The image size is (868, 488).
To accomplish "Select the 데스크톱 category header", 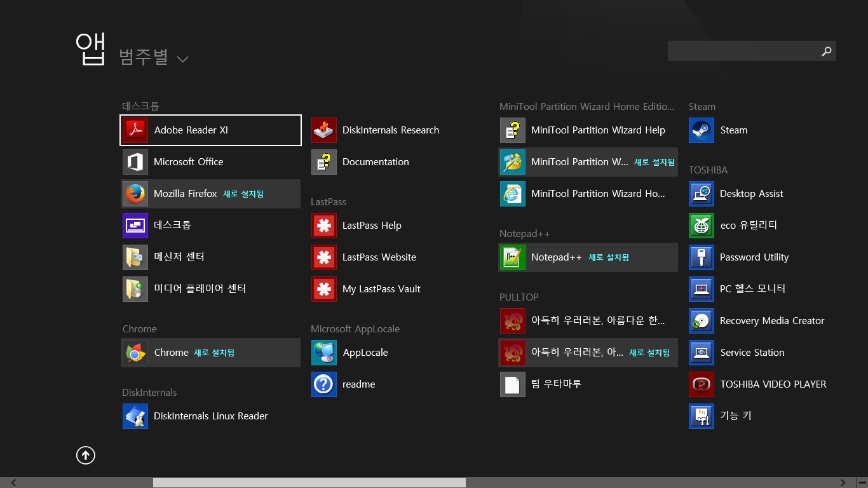I will point(141,106).
